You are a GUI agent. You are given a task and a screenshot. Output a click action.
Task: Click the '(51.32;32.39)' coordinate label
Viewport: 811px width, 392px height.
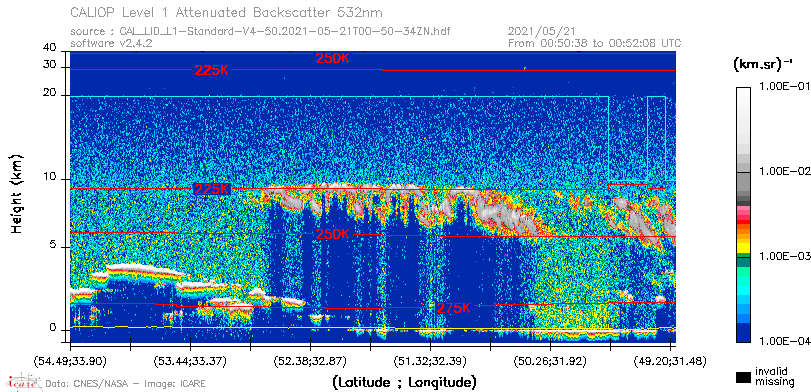[430, 360]
